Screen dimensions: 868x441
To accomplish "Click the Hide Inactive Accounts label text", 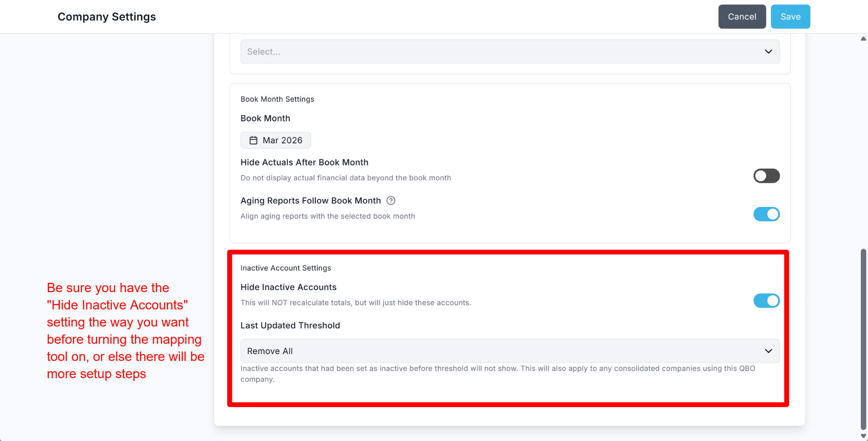I will [288, 287].
